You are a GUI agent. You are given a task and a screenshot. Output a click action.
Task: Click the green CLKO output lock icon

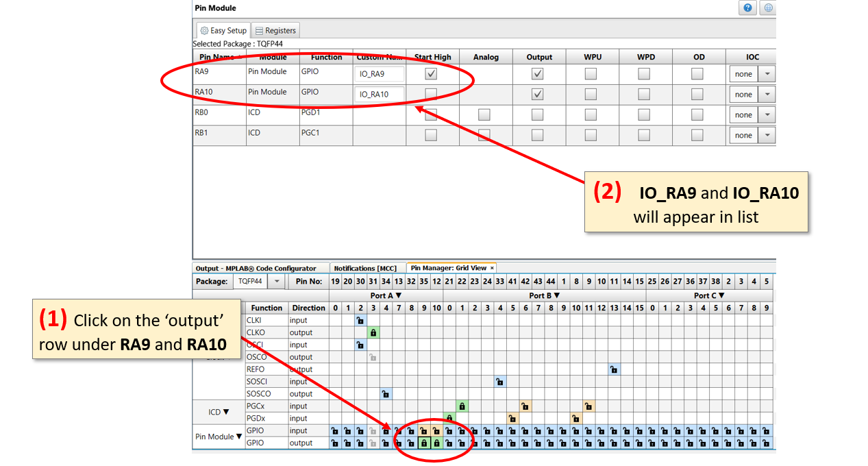(373, 332)
